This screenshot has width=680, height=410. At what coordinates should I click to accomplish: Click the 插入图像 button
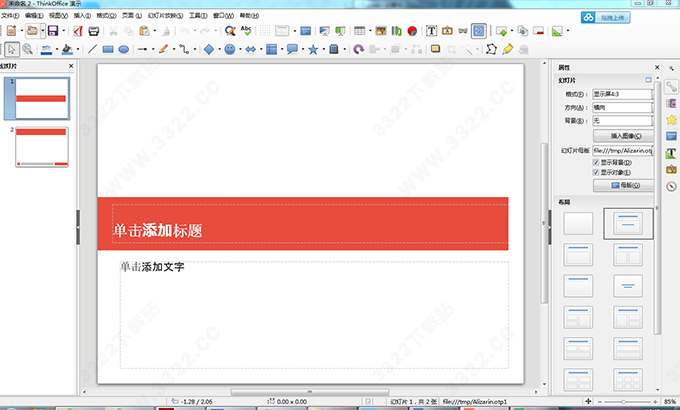point(623,136)
